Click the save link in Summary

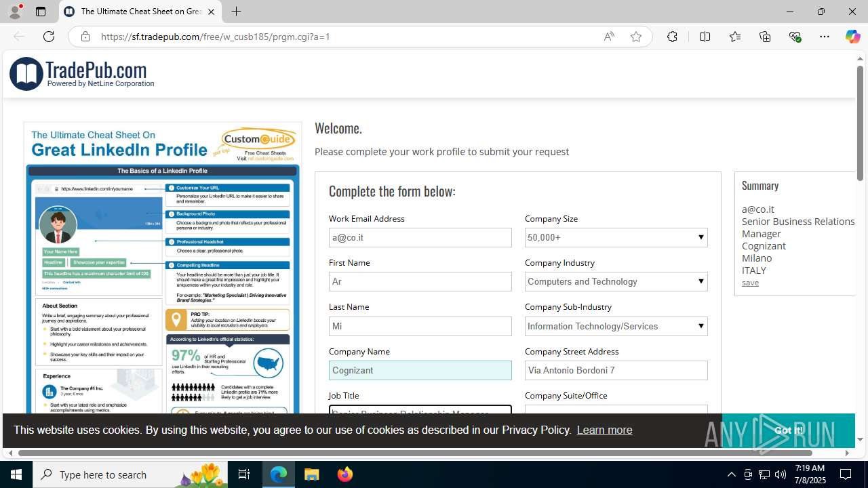pyautogui.click(x=750, y=283)
